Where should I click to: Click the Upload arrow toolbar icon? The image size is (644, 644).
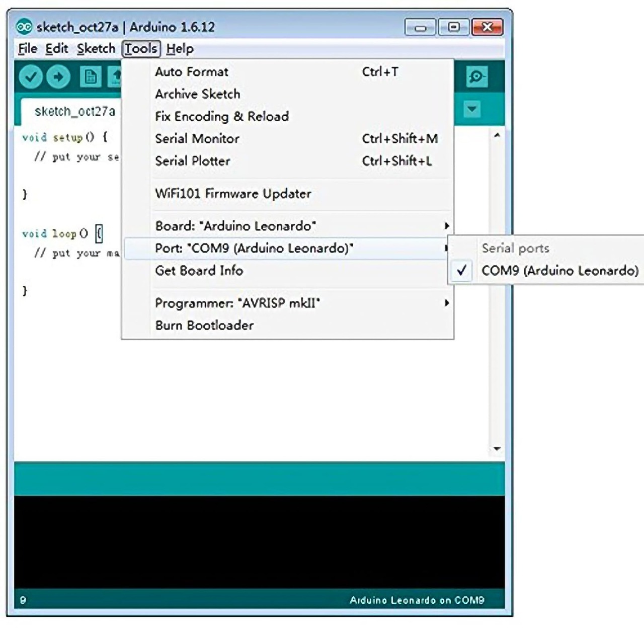pos(58,77)
